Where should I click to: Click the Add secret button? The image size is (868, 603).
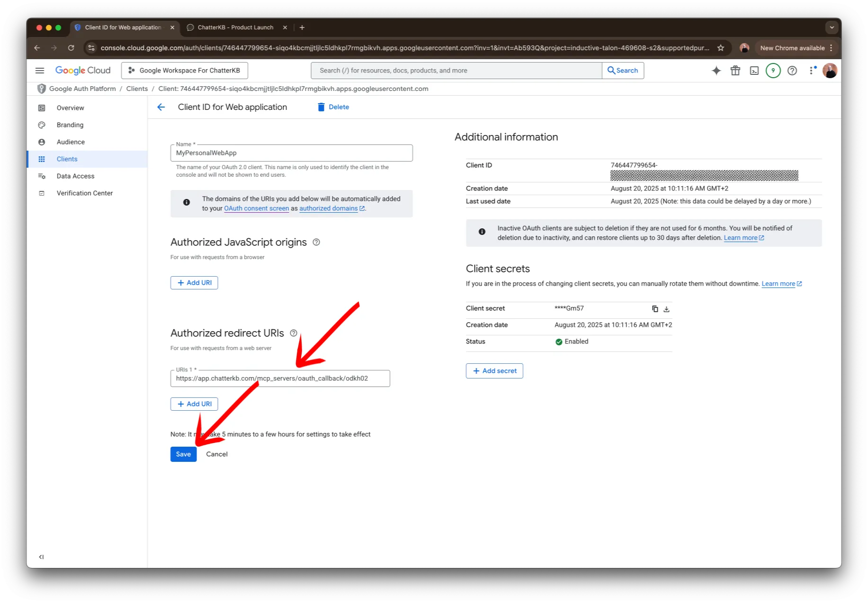494,371
